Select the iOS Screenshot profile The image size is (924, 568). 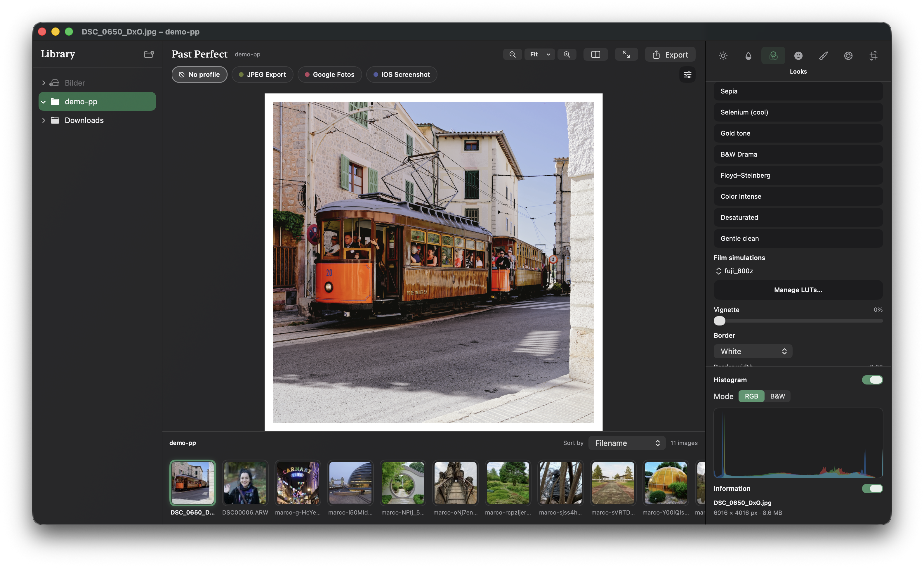tap(401, 75)
